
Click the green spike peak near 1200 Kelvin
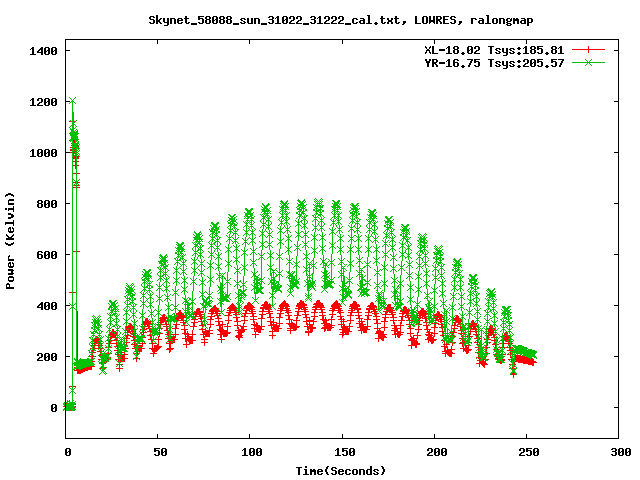[x=73, y=101]
